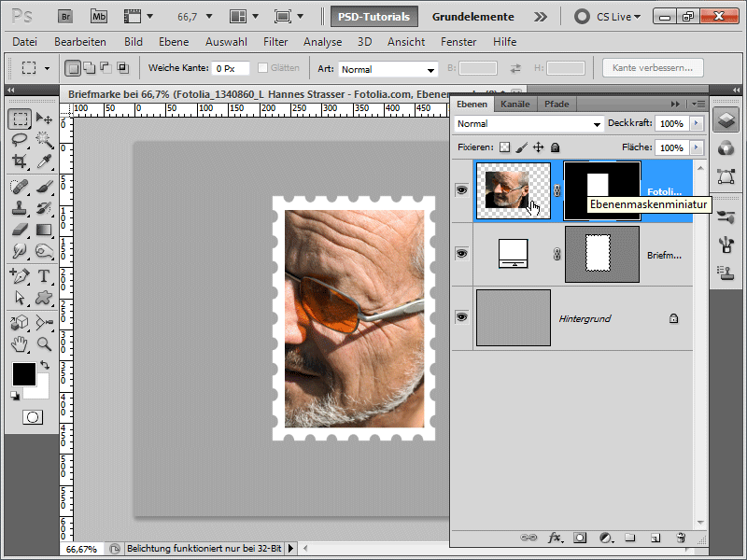Hide the Briefmarke layer eye icon
This screenshot has width=747, height=560.
[x=461, y=253]
